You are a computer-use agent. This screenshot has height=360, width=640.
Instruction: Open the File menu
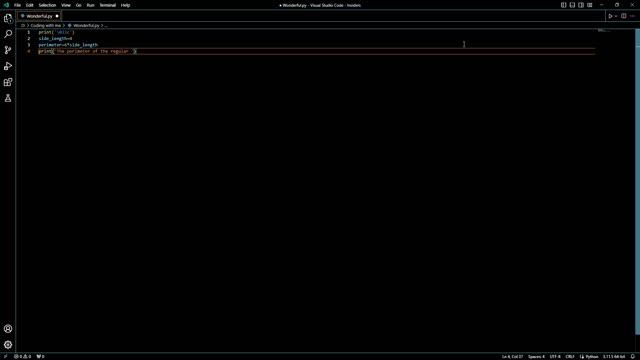pos(17,5)
